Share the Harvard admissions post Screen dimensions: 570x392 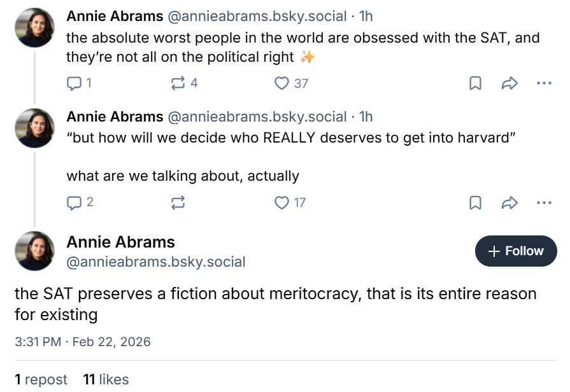509,203
